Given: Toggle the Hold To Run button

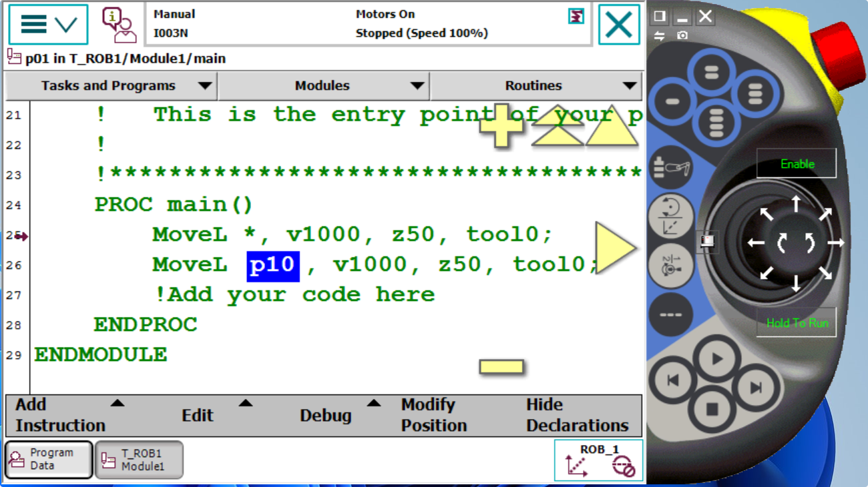Looking at the screenshot, I should tap(797, 323).
